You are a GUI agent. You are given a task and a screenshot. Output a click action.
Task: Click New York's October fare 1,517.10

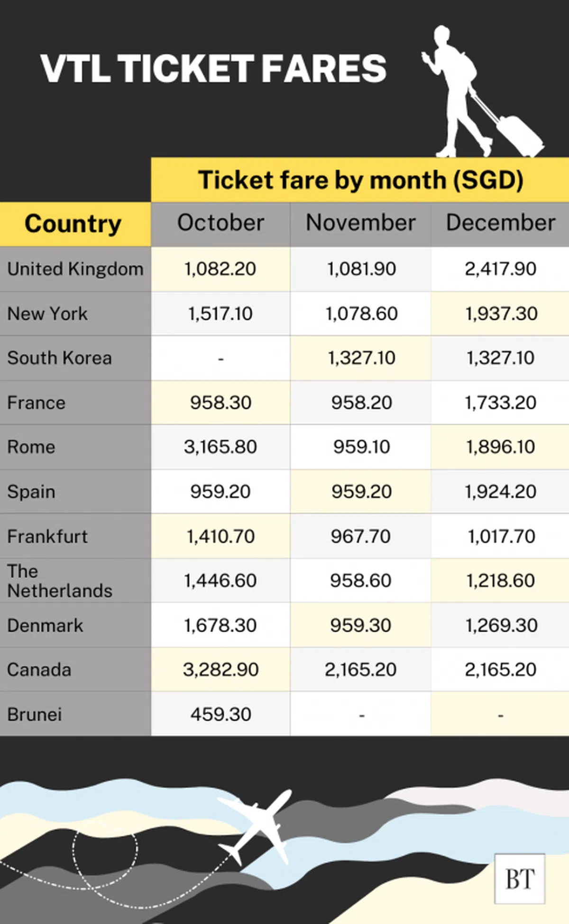pos(220,314)
